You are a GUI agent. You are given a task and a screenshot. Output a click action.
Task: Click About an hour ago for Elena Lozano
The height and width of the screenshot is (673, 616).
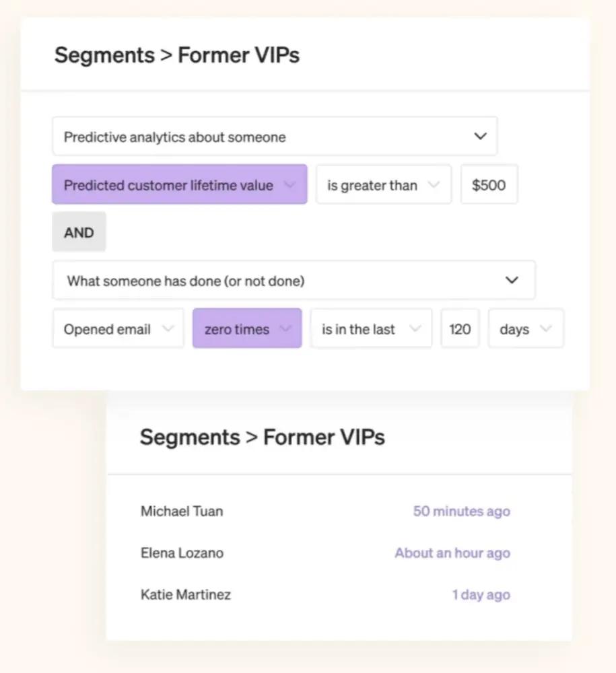(452, 553)
